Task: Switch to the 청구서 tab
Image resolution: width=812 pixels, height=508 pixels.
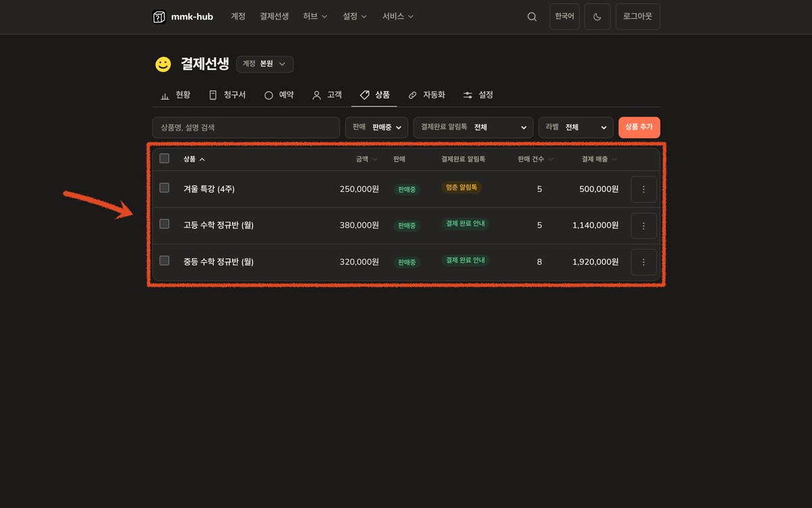Action: point(227,95)
